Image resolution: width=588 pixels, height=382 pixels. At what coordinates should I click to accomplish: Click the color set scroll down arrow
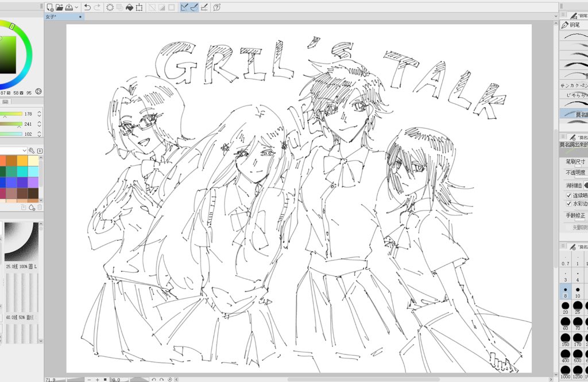(x=41, y=200)
